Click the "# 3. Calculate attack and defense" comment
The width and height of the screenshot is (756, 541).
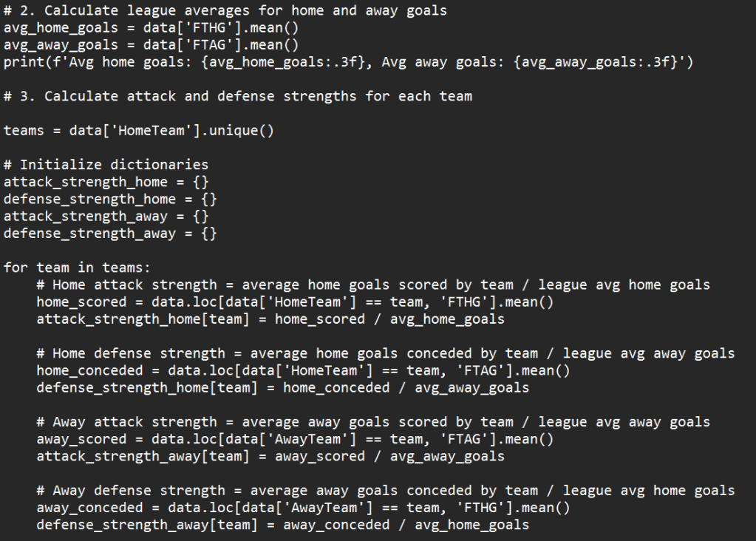pos(237,96)
